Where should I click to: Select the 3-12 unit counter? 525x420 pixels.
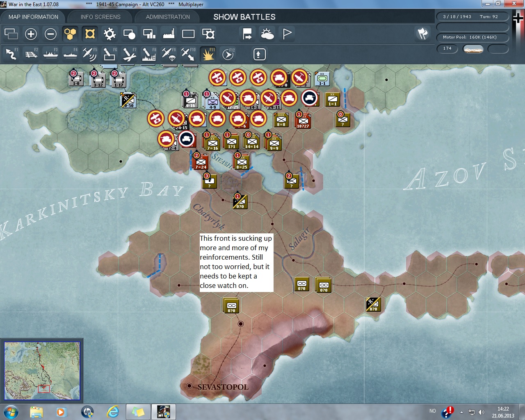[98, 79]
